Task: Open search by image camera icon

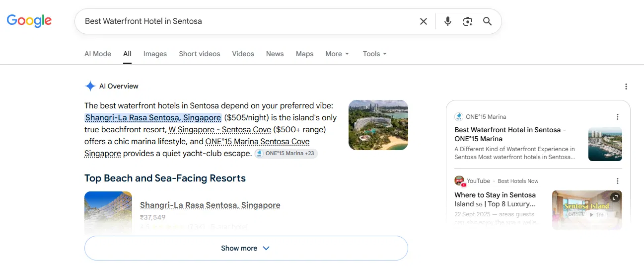Action: [468, 21]
